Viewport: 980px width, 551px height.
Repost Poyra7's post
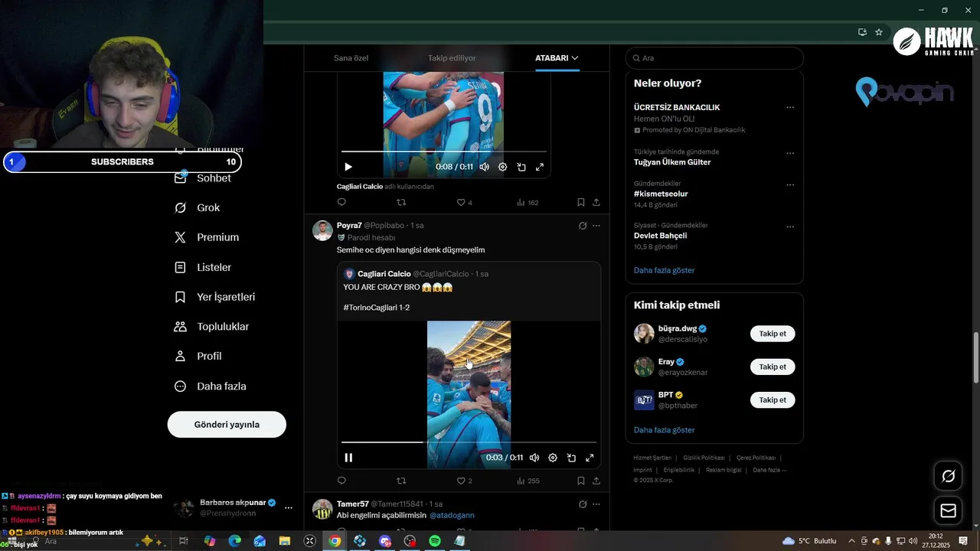tap(401, 481)
